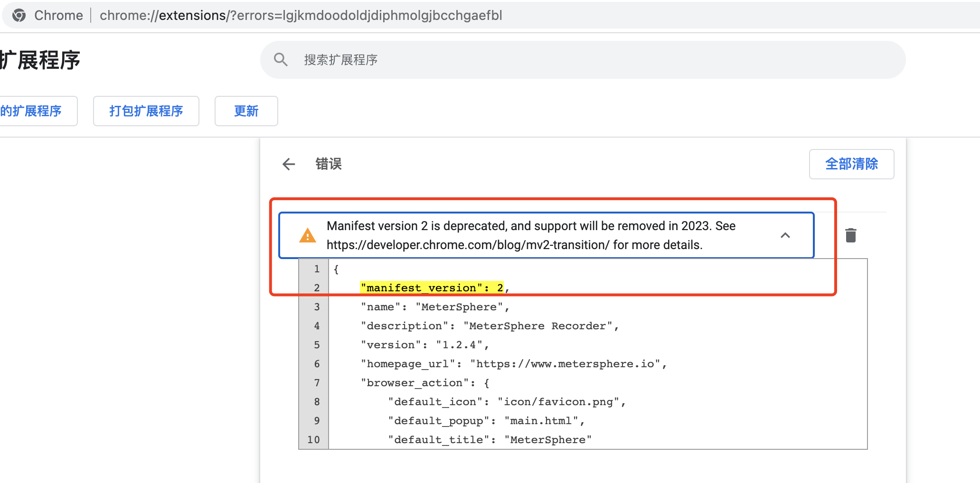Click line 10 default_title MeterSphere entry

pyautogui.click(x=489, y=439)
